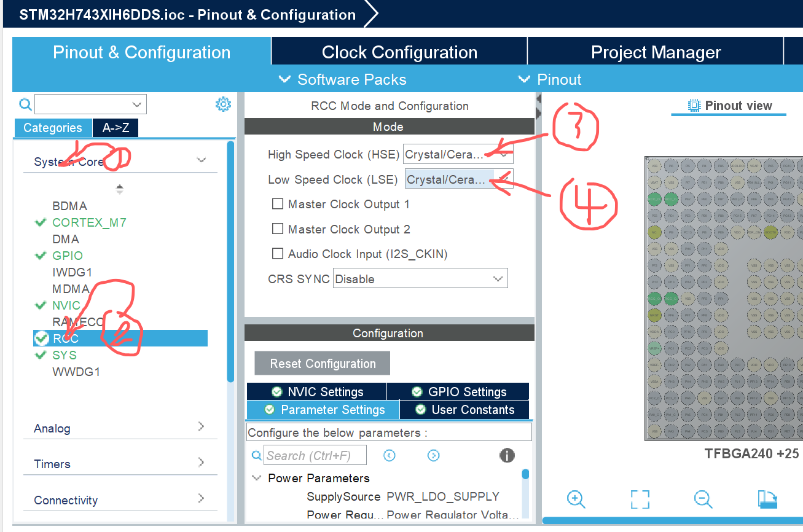Open High Speed Clock (HSE) dropdown
803x532 pixels.
(x=458, y=154)
